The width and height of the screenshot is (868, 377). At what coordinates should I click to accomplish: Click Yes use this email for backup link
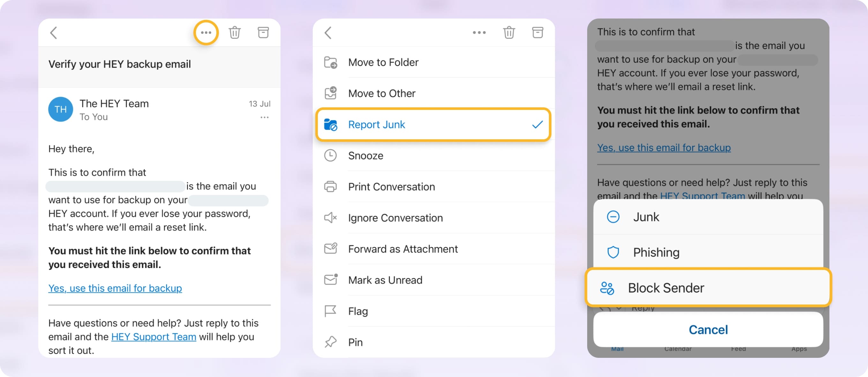coord(115,287)
